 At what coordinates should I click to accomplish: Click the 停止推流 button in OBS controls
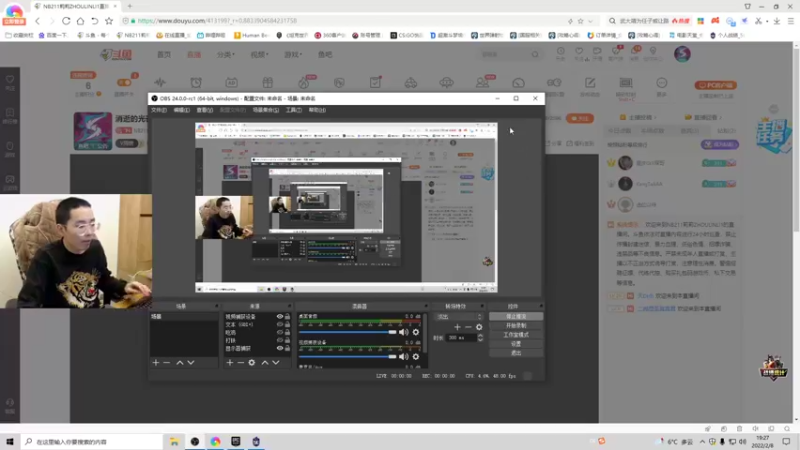tap(516, 316)
